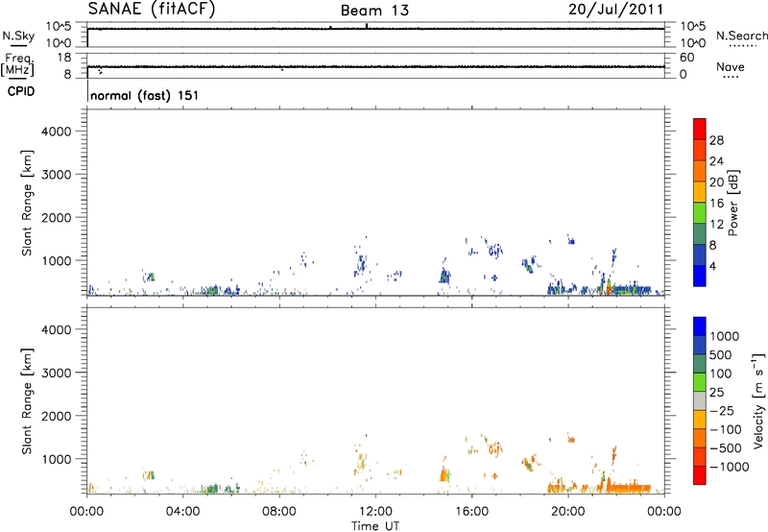Click the 'Velocity [m s-1]' colorbar title
This screenshot has height=532, width=768.
pyautogui.click(x=759, y=400)
